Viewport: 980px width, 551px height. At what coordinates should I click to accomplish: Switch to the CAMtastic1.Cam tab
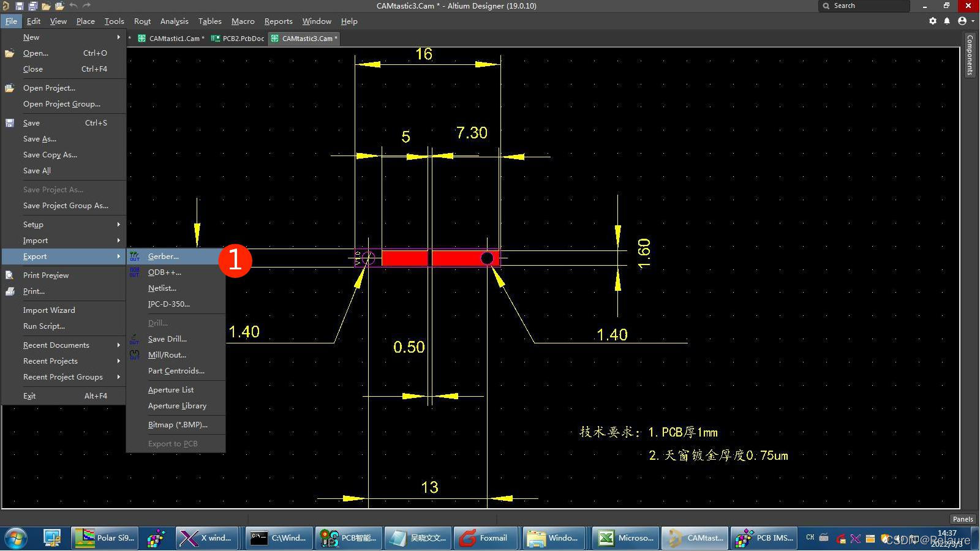171,39
